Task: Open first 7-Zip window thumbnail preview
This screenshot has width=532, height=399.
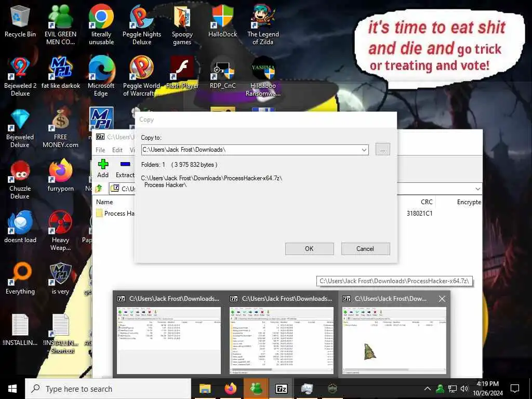Action: (169, 334)
